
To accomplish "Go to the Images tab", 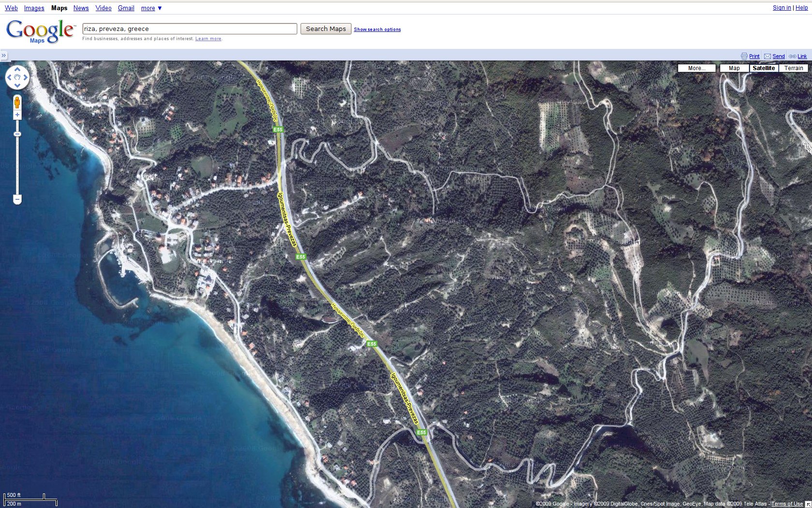I will tap(34, 8).
